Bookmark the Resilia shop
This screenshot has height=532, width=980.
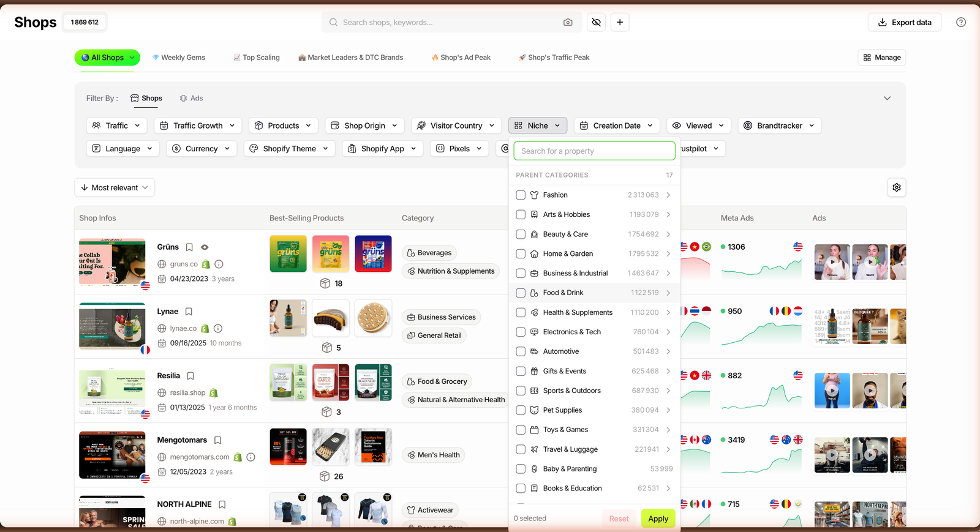point(190,376)
